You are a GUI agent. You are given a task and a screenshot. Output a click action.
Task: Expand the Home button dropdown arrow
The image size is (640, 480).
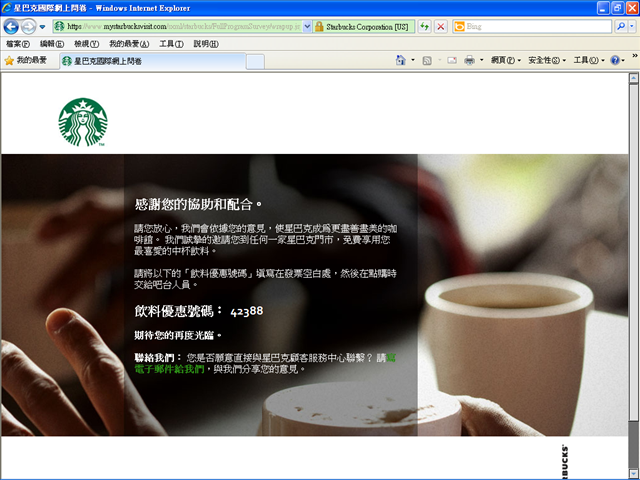pyautogui.click(x=413, y=60)
